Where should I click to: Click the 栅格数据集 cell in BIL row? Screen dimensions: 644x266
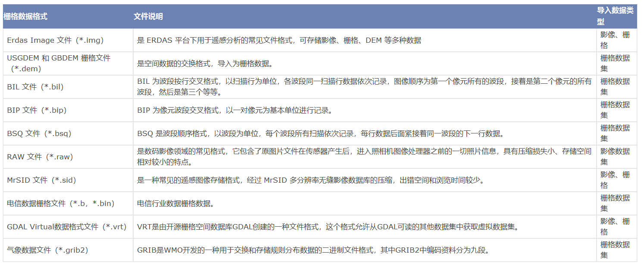coord(617,87)
